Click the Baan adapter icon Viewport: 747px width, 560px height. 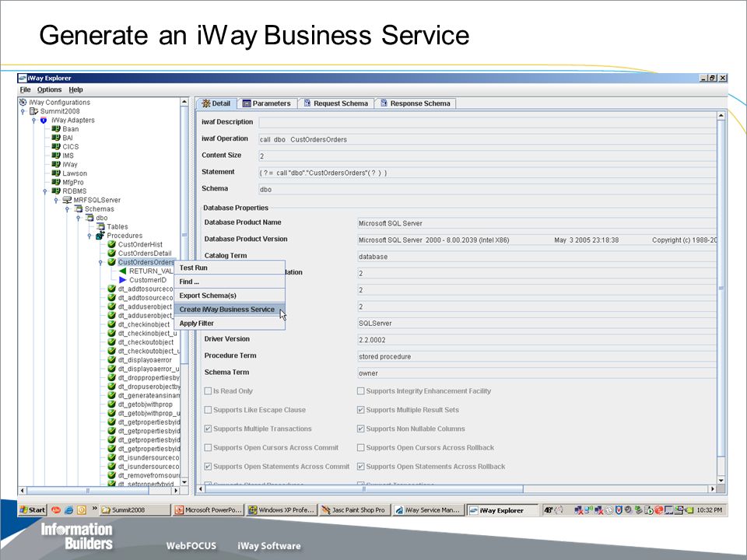[x=56, y=128]
